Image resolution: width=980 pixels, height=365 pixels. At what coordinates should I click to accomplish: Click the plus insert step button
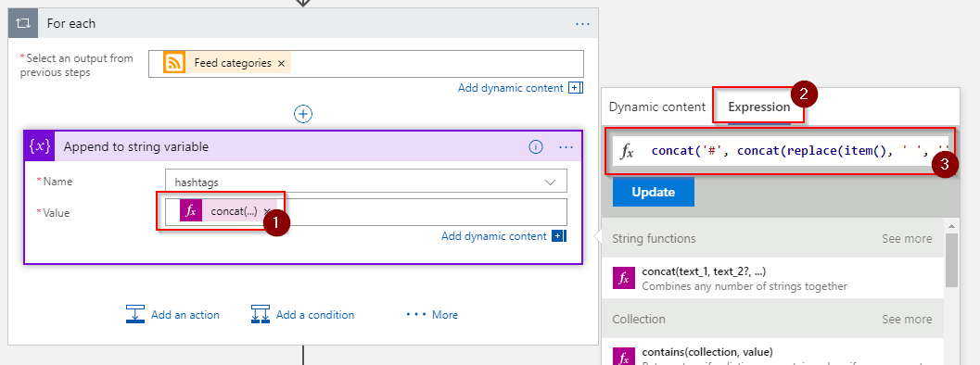pyautogui.click(x=303, y=114)
